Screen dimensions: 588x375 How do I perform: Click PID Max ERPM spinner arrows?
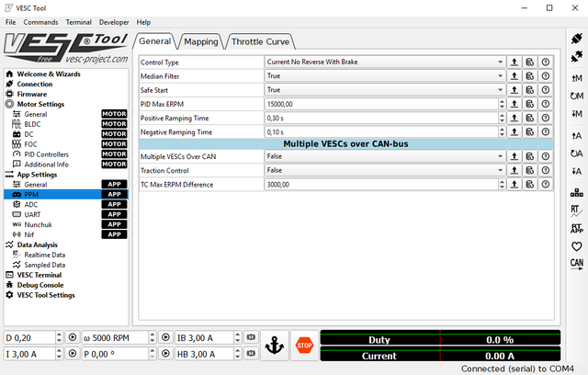[x=502, y=104]
